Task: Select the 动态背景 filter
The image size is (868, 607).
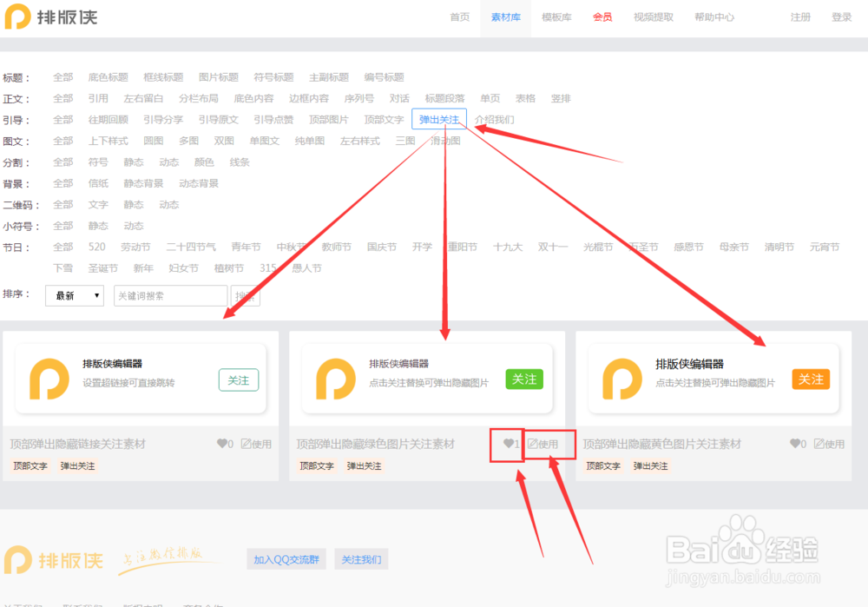Action: click(x=199, y=183)
